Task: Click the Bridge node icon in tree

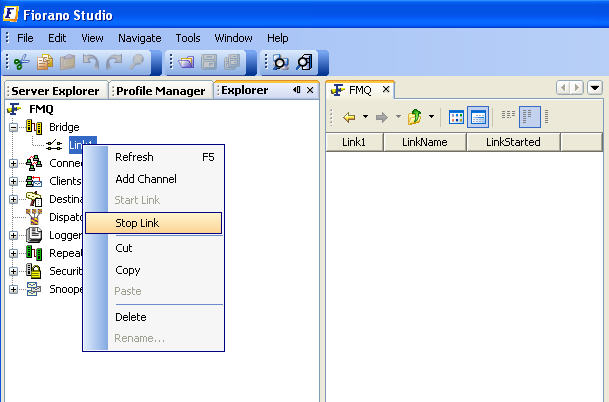Action: tap(34, 127)
